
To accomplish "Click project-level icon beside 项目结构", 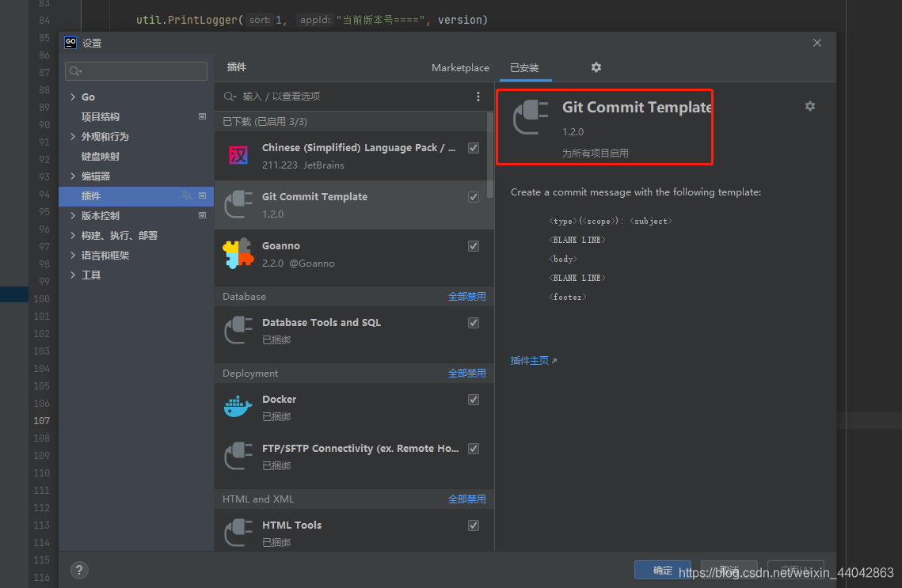I will pyautogui.click(x=203, y=116).
